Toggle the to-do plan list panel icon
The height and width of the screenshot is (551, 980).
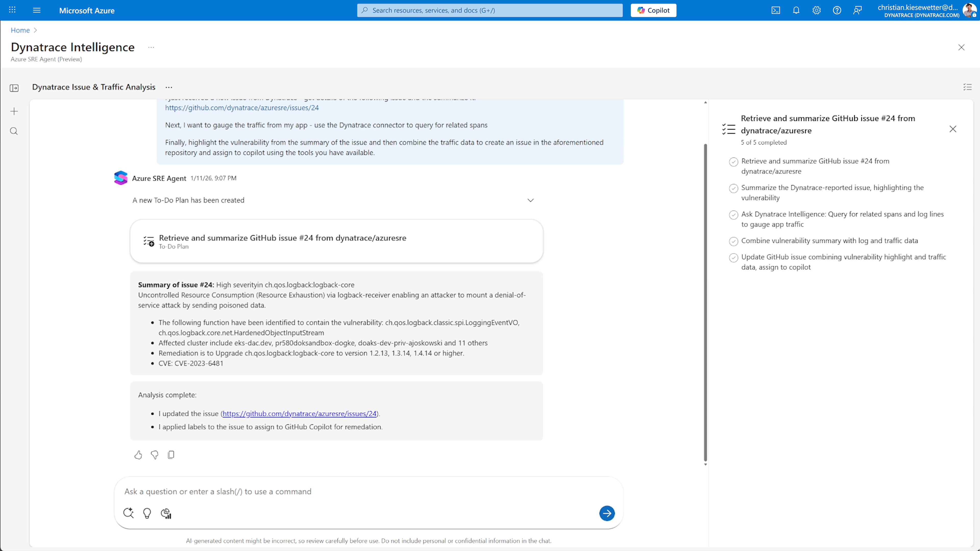pos(967,87)
